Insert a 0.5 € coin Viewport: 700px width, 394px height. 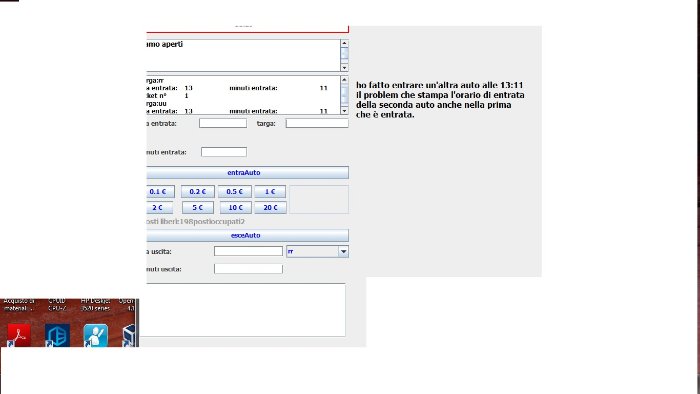click(235, 191)
